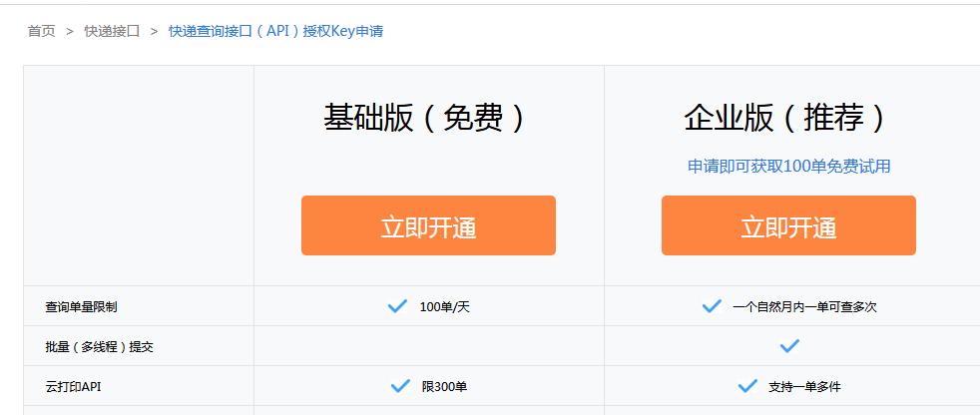The width and height of the screenshot is (980, 415).
Task: Click the checkmark beside 一个自然月内一单可查多次
Action: [712, 306]
